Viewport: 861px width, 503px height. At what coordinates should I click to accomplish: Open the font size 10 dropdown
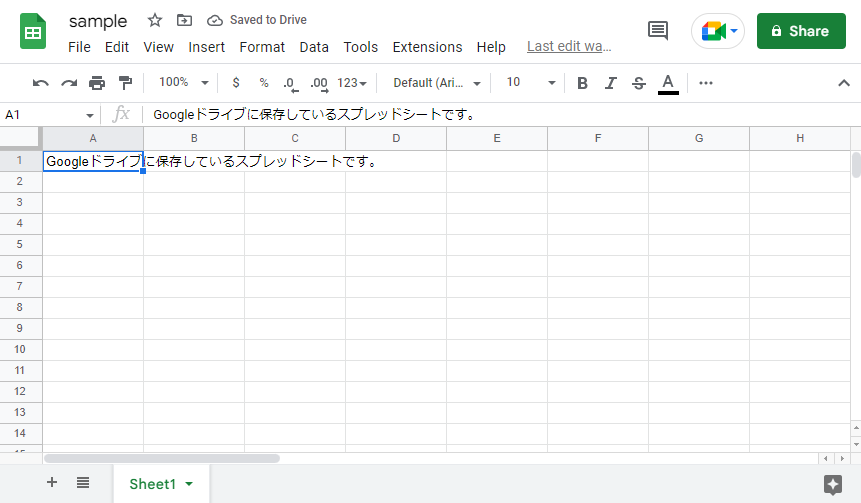coord(530,82)
